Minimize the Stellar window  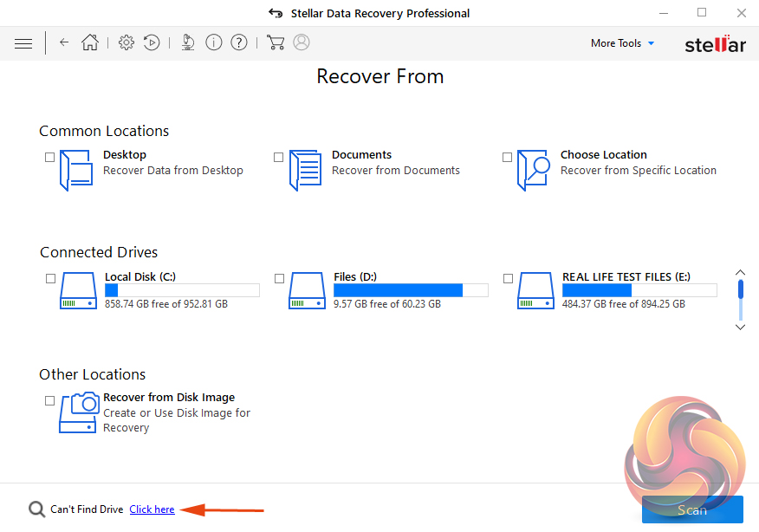(x=664, y=13)
